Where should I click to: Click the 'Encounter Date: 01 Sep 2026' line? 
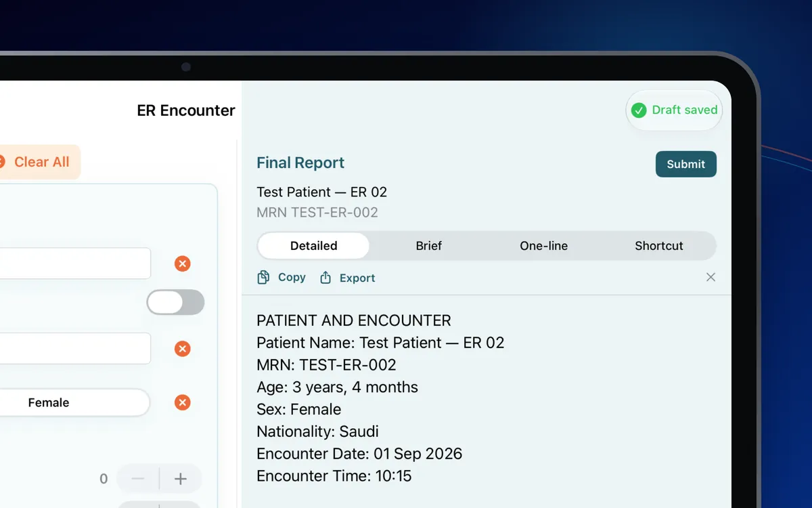(359, 454)
